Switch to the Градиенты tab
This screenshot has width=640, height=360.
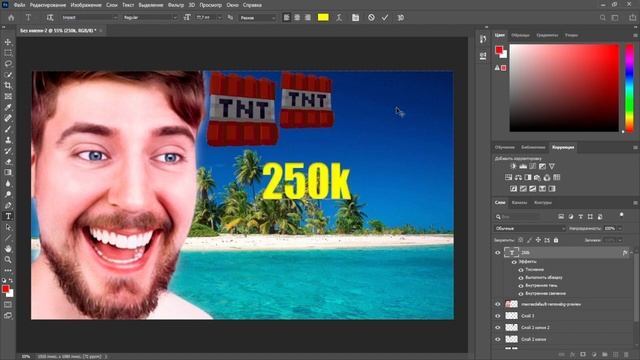pos(547,36)
